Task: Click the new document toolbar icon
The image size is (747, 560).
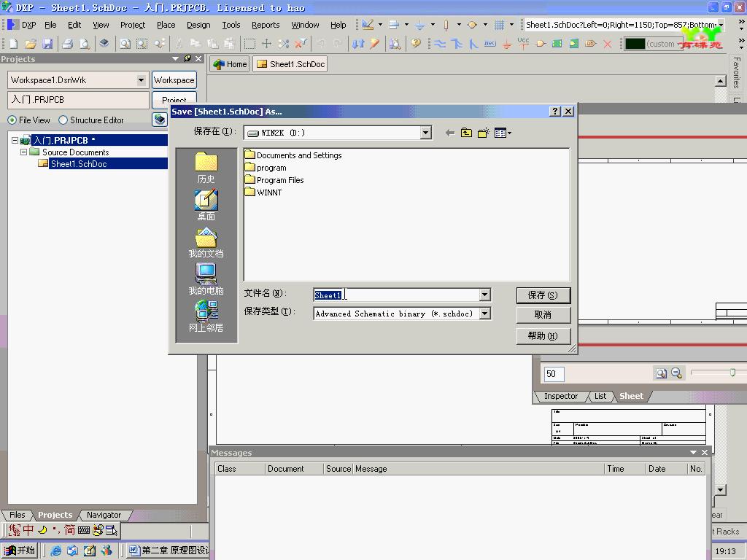Action: tap(13, 44)
